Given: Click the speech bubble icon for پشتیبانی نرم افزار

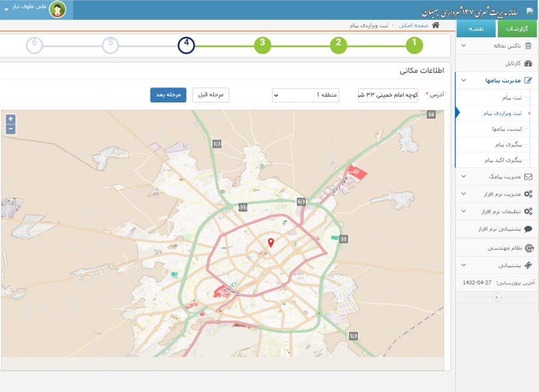Looking at the screenshot, I should 528,229.
